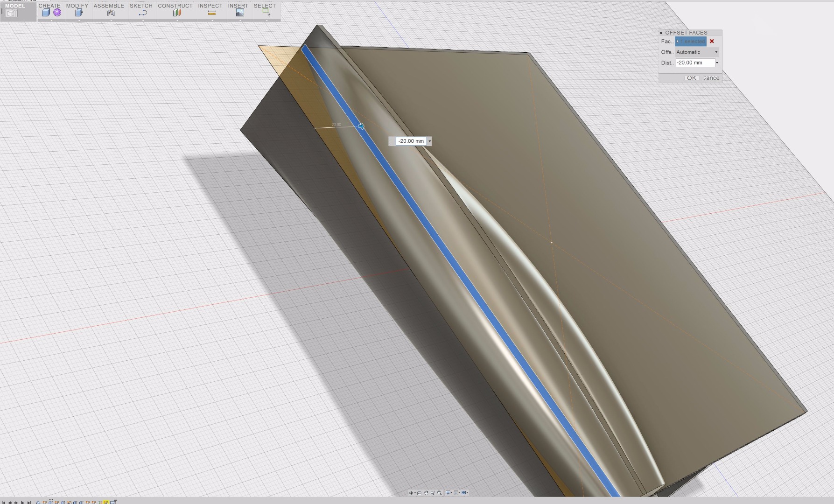Cancel the Offset Faces dialog
This screenshot has height=504, width=834.
711,78
